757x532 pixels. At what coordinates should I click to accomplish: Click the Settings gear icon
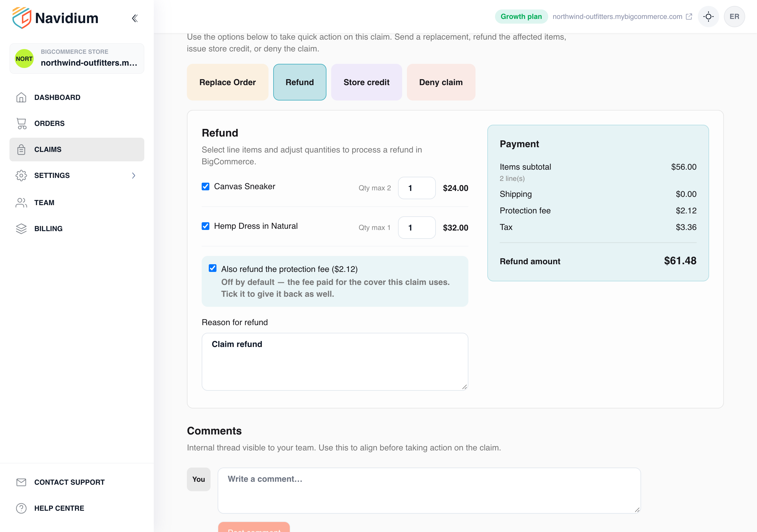[x=21, y=176]
